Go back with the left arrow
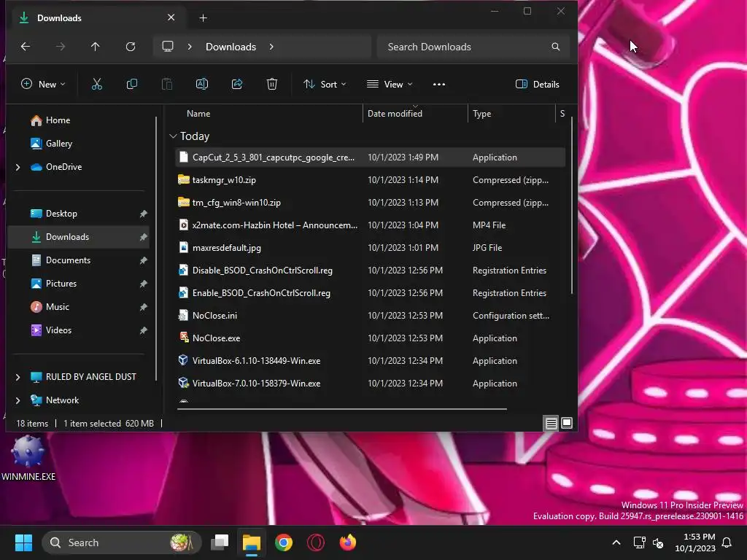Screen dimensions: 747x560 tap(26, 47)
